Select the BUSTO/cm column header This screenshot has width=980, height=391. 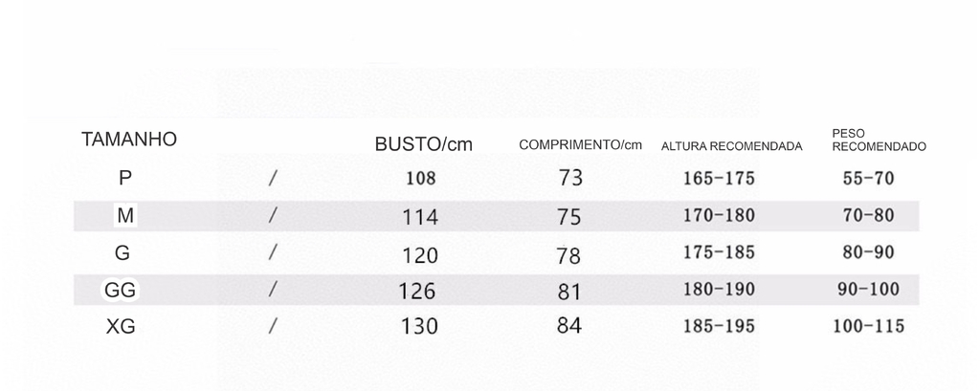point(424,144)
